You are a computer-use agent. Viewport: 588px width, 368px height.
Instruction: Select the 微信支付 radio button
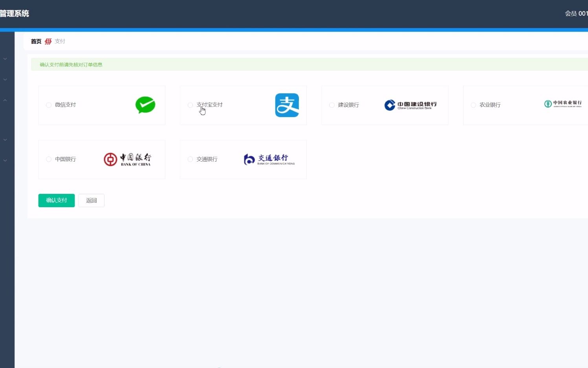point(49,105)
